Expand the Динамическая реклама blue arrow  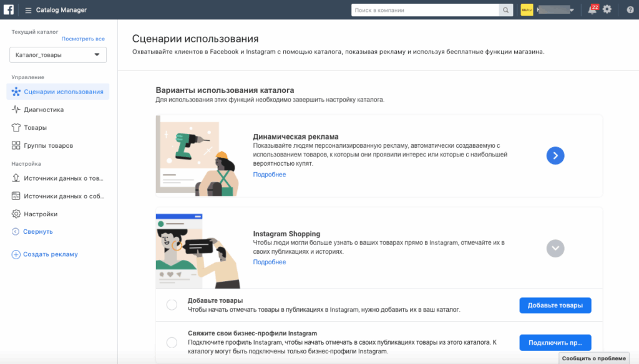(555, 156)
